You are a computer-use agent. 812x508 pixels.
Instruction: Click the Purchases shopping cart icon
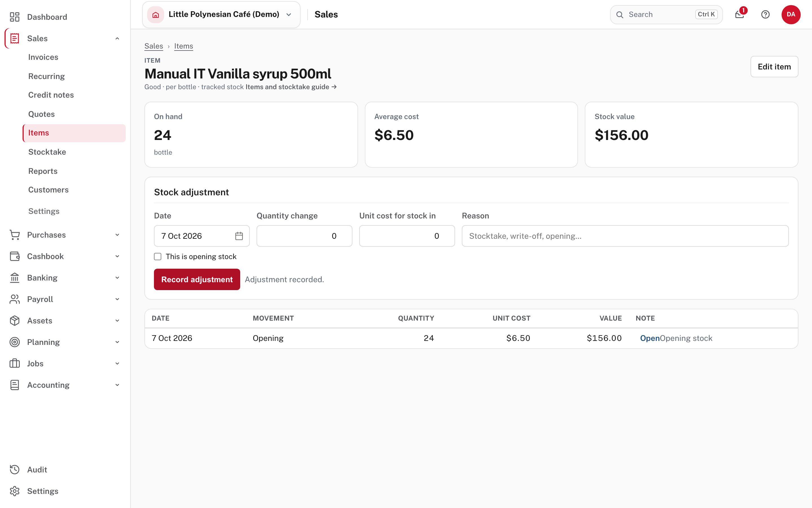(x=14, y=235)
